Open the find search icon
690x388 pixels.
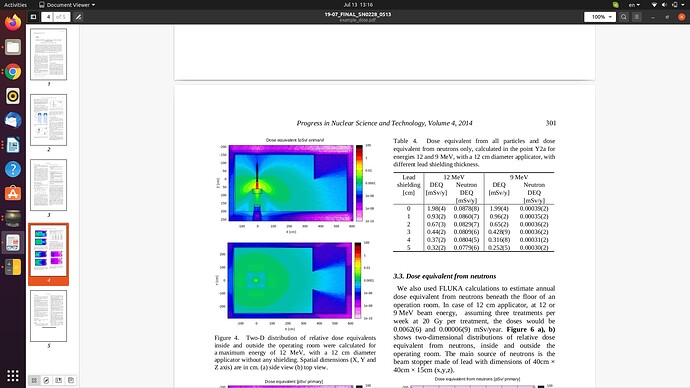(x=624, y=17)
